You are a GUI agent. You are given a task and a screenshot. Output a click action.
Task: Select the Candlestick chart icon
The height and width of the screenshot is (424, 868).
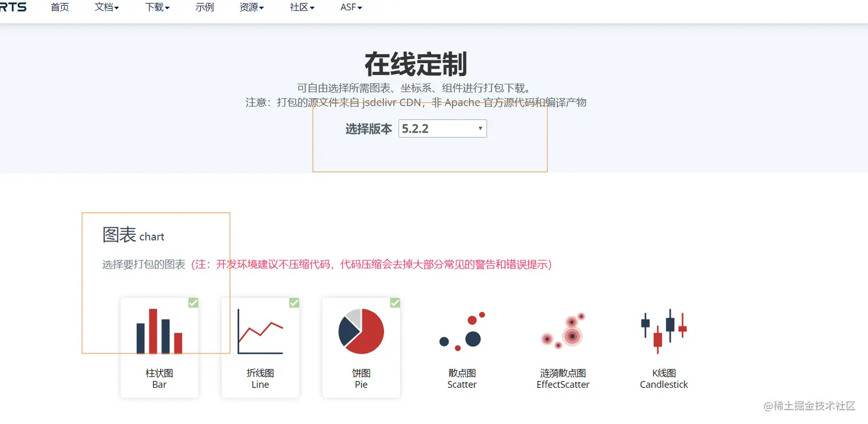664,331
